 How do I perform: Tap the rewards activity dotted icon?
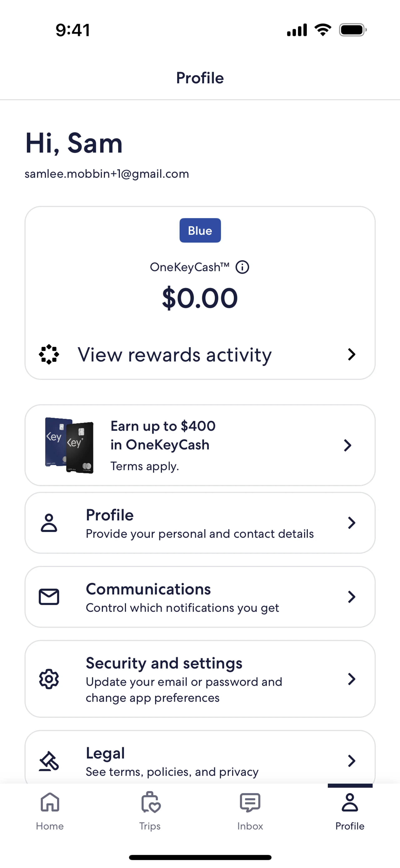pyautogui.click(x=49, y=354)
